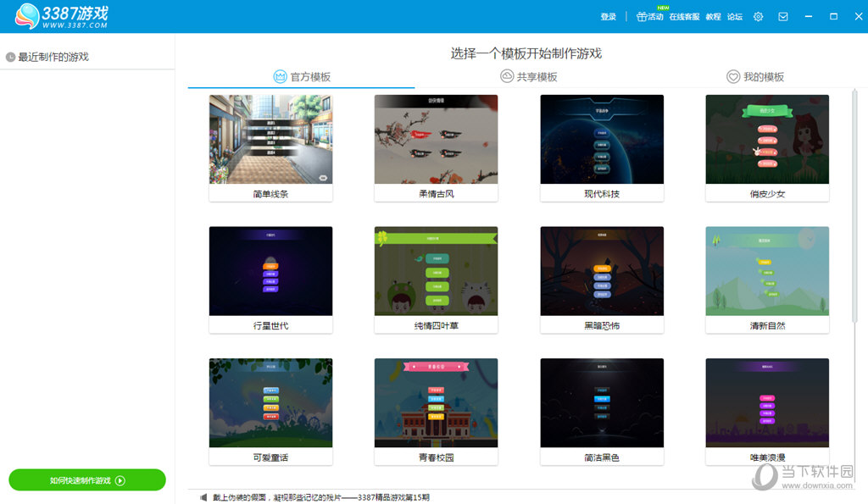Select the 俏皮少女 template thumbnail

(767, 140)
